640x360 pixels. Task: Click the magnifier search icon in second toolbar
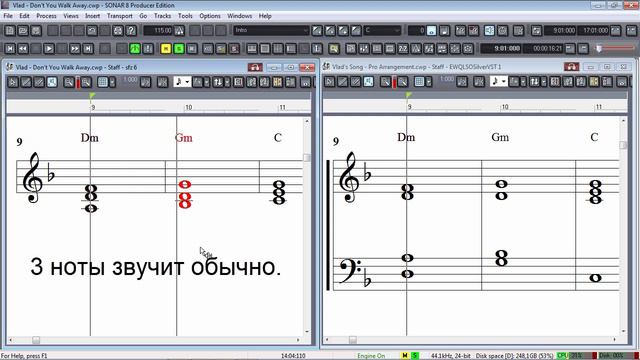point(334,49)
